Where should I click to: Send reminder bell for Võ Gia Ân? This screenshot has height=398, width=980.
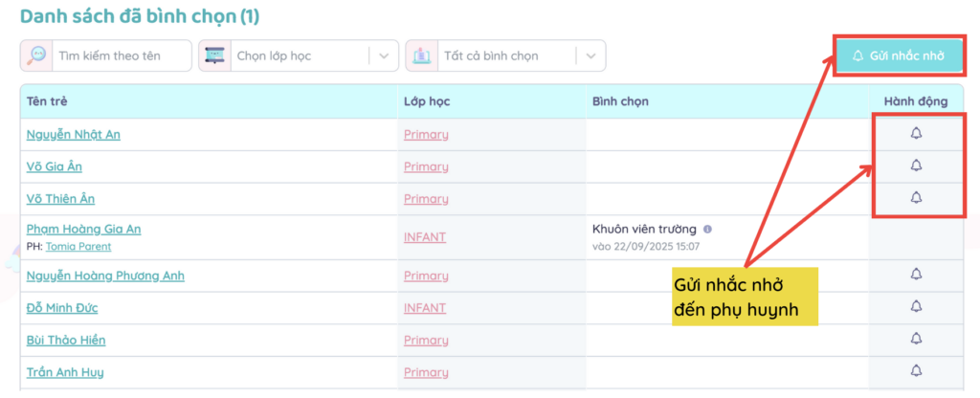[x=916, y=166]
